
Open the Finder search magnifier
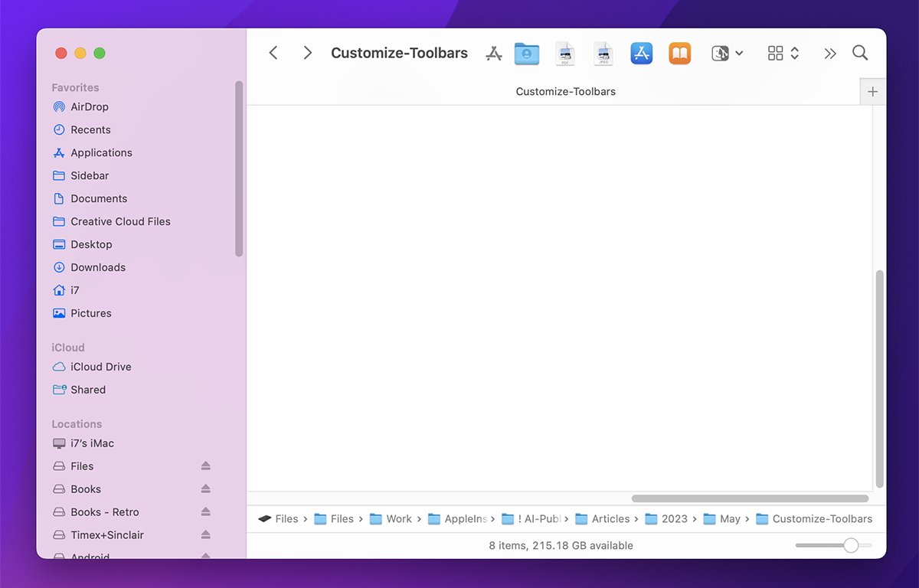(x=860, y=53)
